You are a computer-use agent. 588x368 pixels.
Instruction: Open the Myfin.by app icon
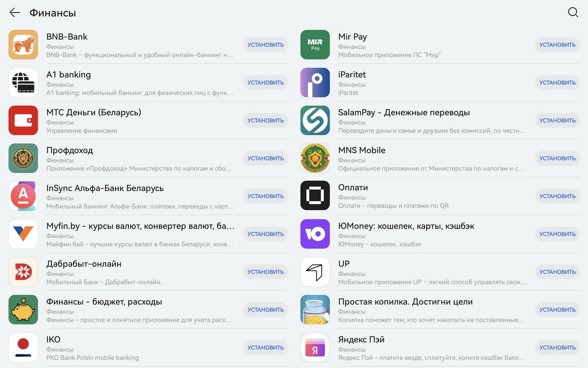pos(23,234)
